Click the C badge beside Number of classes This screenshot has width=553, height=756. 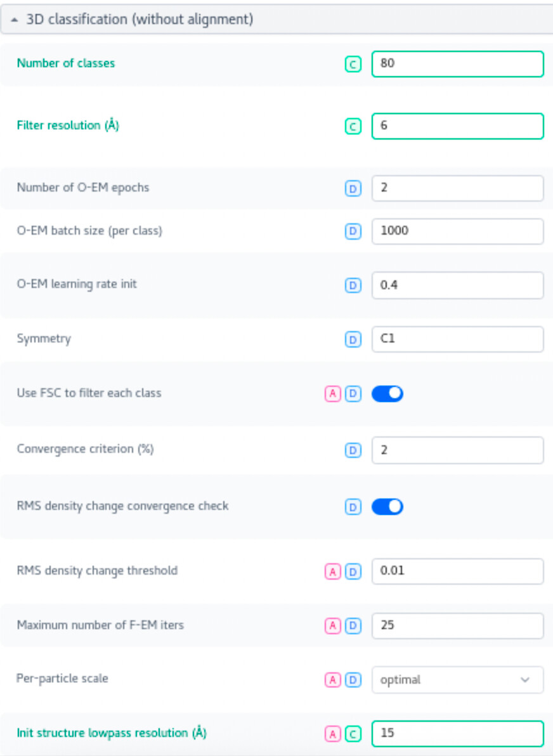pos(353,64)
